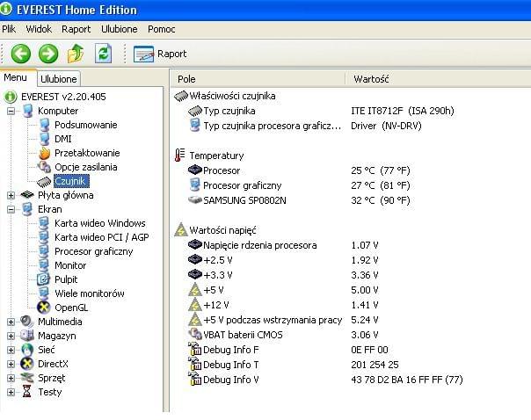The height and width of the screenshot is (420, 531).
Task: Select Wiele monitorów tree item
Action: (x=90, y=293)
